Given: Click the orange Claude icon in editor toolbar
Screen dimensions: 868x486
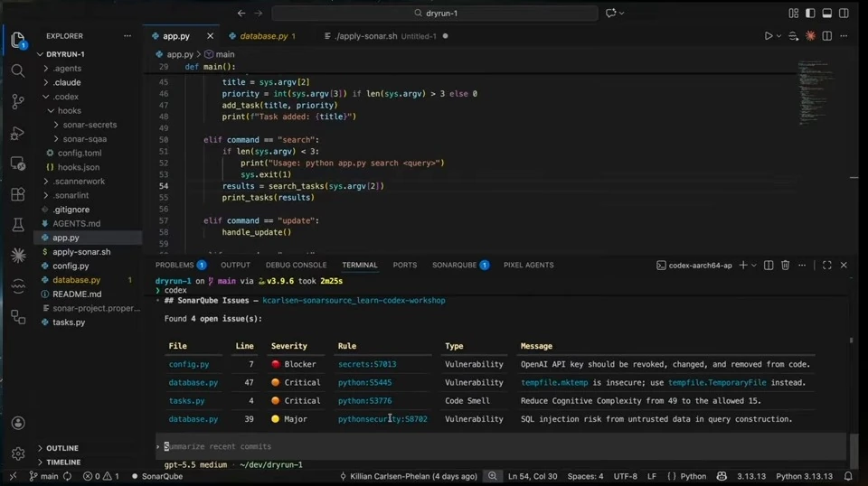Looking at the screenshot, I should pos(810,36).
